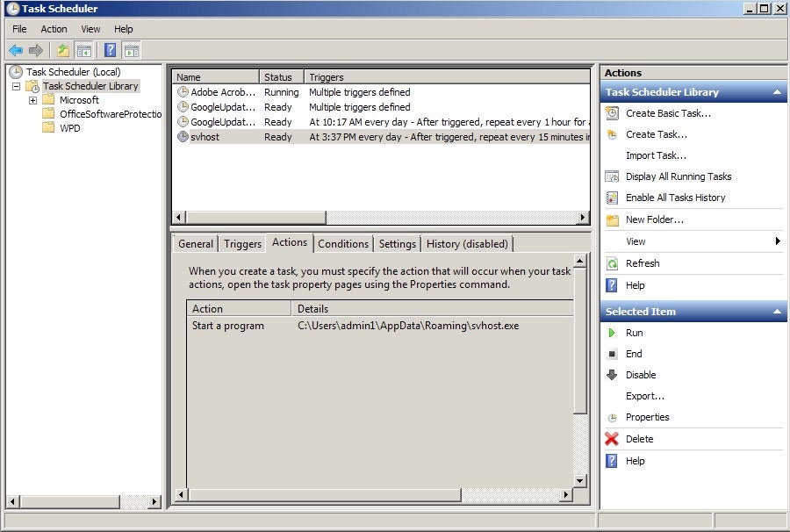Select the WPD folder in tree
Image resolution: width=790 pixels, height=532 pixels.
click(69, 128)
